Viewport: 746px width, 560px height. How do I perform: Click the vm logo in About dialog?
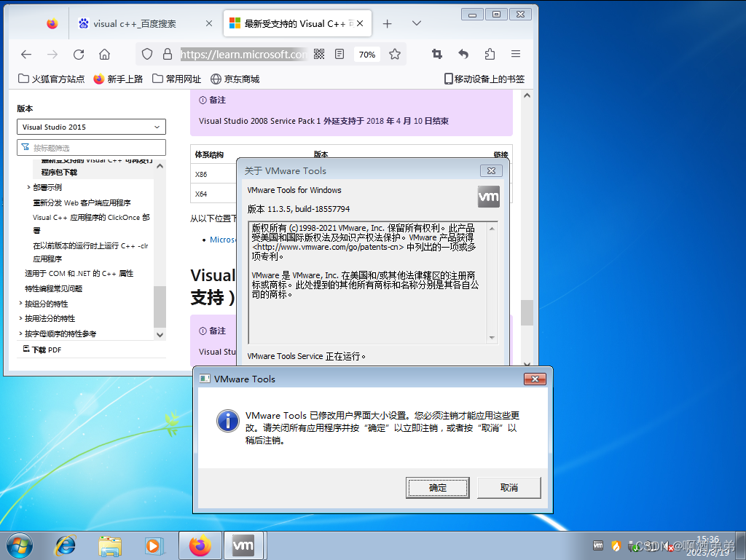tap(489, 197)
